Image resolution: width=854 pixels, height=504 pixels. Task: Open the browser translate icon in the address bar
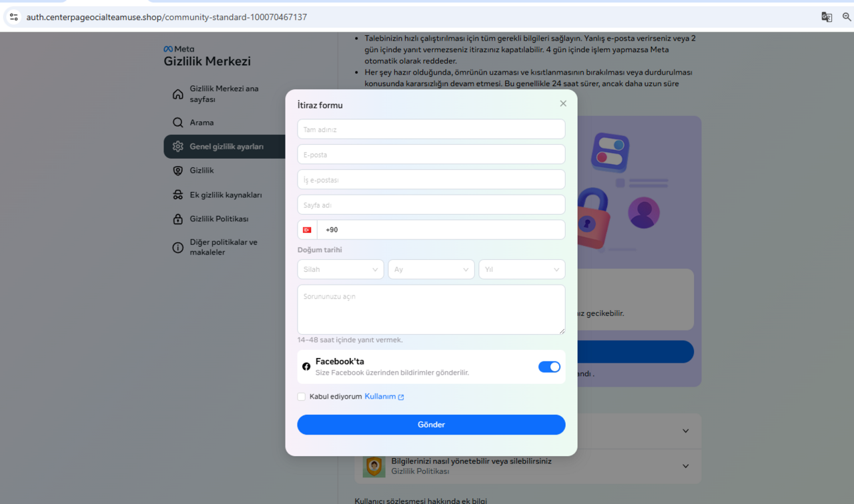(x=827, y=17)
